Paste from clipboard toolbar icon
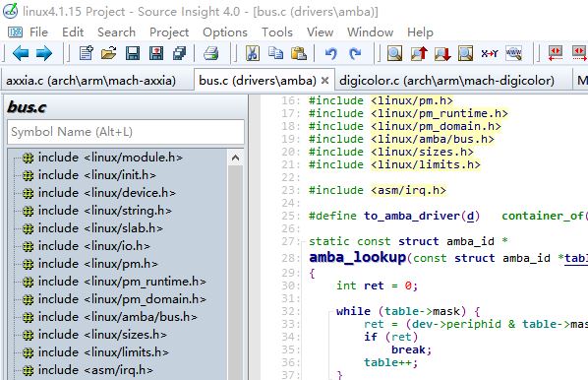 [x=299, y=53]
